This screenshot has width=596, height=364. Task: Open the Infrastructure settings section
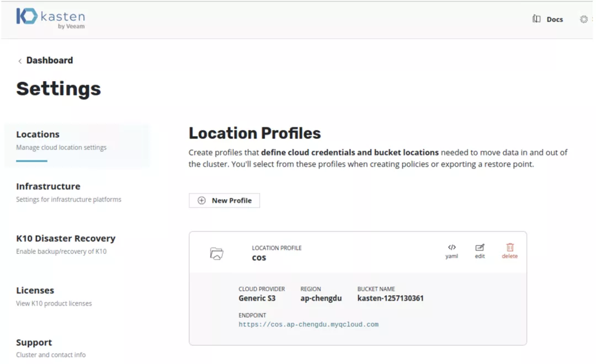pyautogui.click(x=48, y=186)
